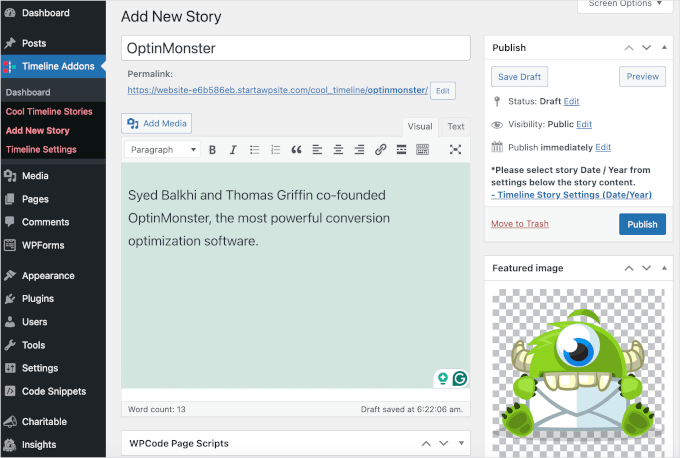Switch to the Text editor tab
Screen dimensions: 680x458
(456, 127)
